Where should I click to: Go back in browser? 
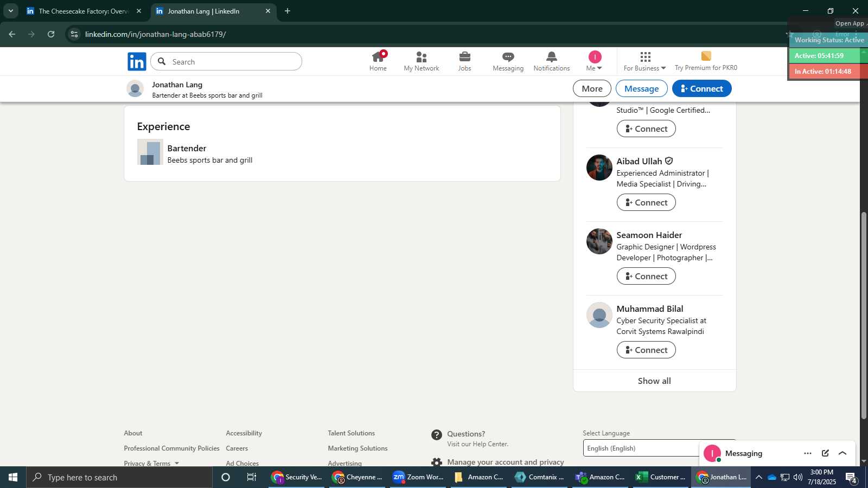12,34
